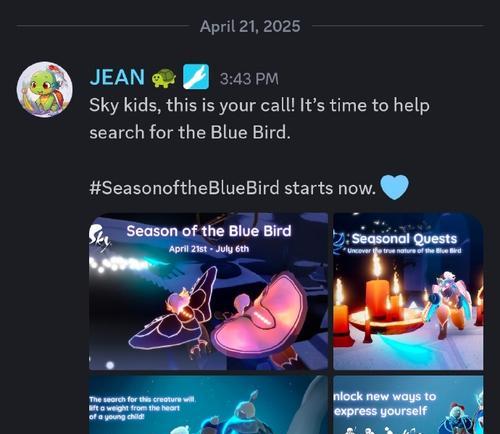Tap the Sky logo in first image
The height and width of the screenshot is (434, 500).
coord(99,238)
